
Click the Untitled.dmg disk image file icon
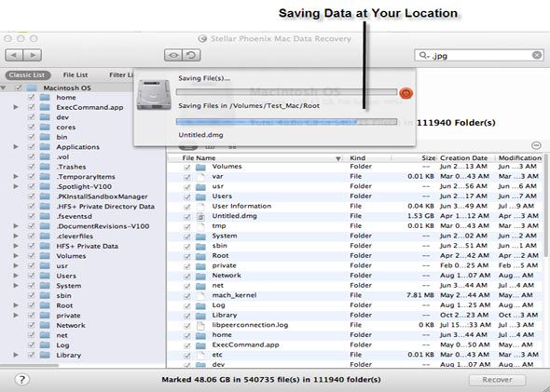[200, 217]
